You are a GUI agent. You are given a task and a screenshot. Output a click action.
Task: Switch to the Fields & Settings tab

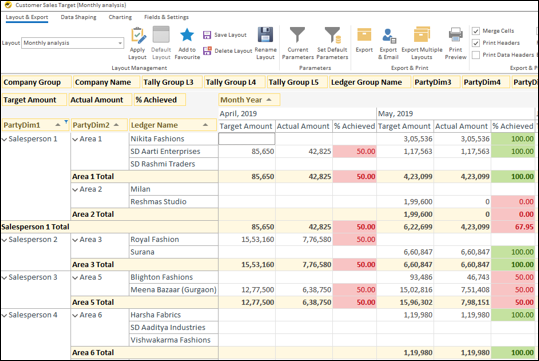pyautogui.click(x=166, y=17)
